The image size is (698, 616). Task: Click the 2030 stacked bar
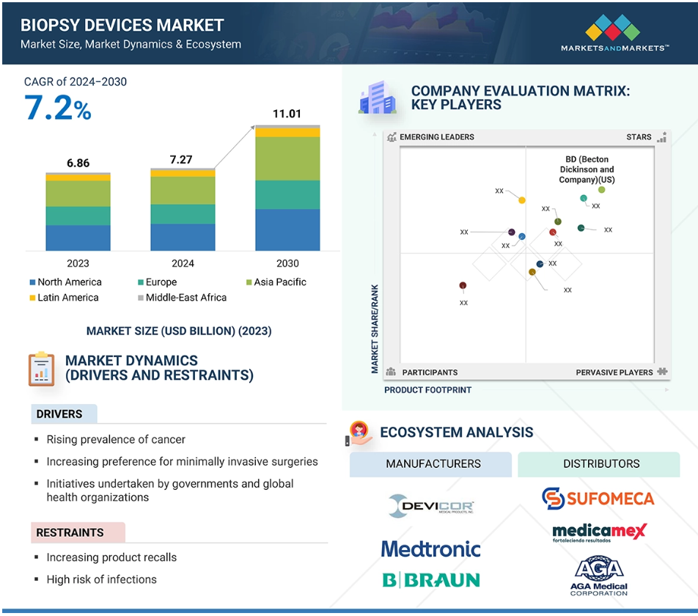pyautogui.click(x=287, y=188)
